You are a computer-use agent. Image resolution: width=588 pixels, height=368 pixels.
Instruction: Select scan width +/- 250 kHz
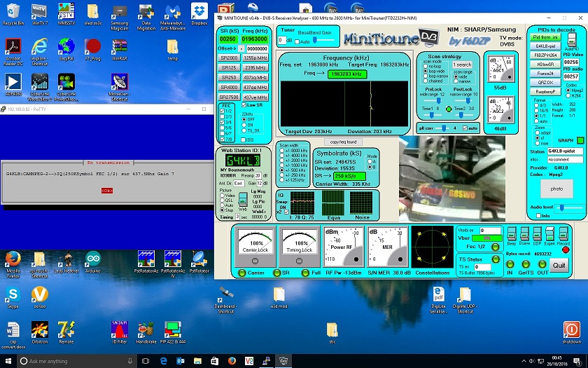coord(281,175)
